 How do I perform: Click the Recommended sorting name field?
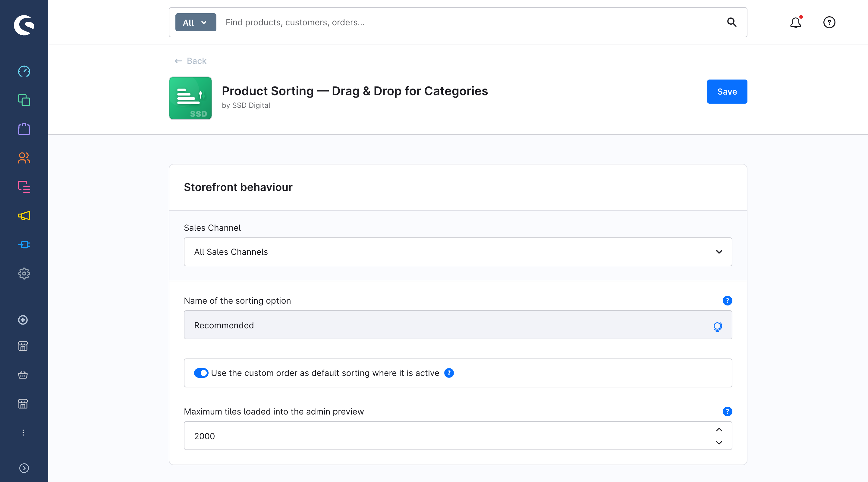[458, 325]
